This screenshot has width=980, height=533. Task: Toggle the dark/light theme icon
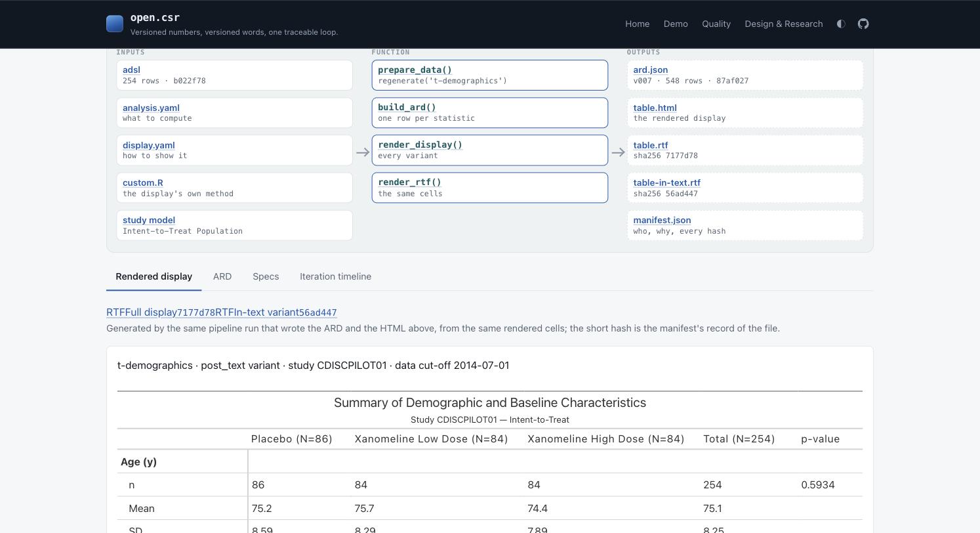841,24
